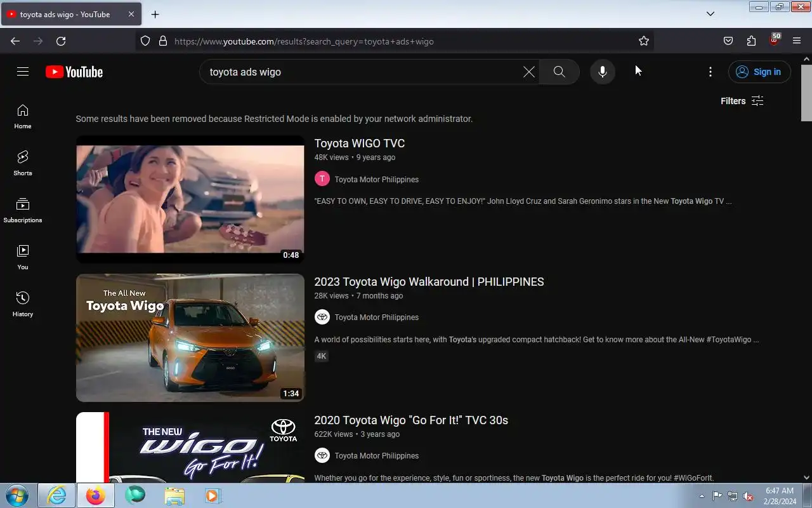Click channel avatar under 2023 Wigo Walkaround
812x508 pixels.
pos(322,317)
